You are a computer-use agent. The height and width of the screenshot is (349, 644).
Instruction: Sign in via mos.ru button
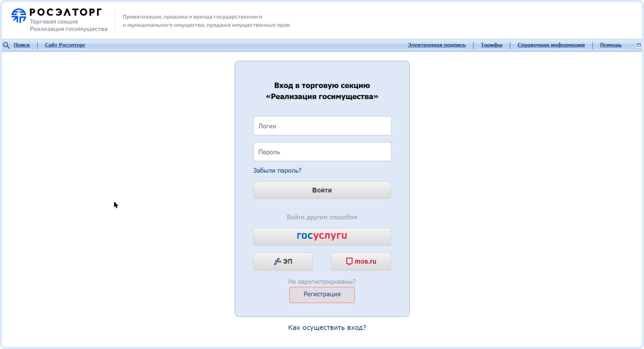pos(361,261)
